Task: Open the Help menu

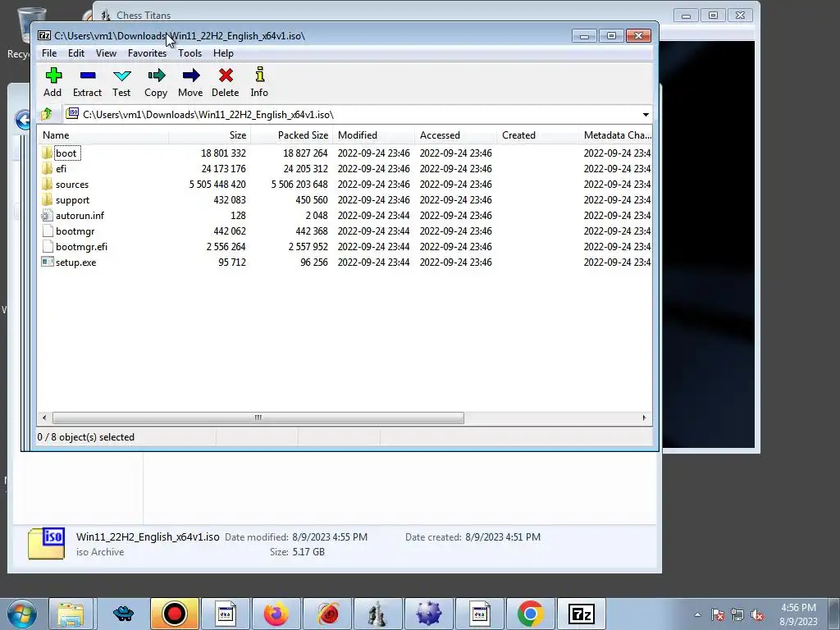Action: pos(223,53)
